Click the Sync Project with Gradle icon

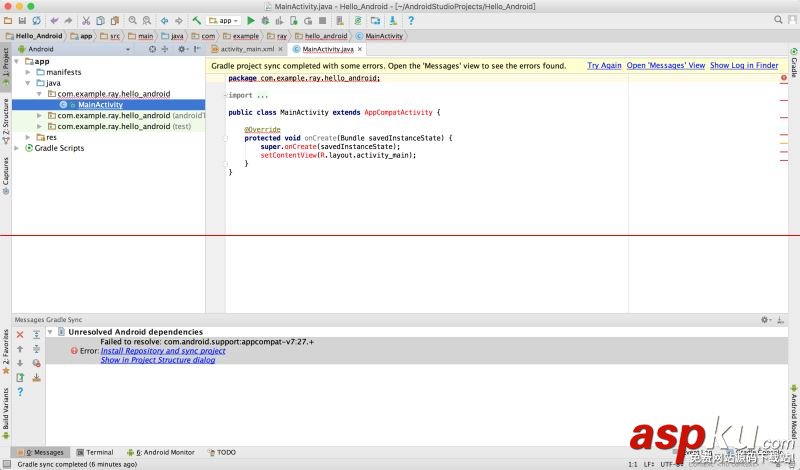358,20
